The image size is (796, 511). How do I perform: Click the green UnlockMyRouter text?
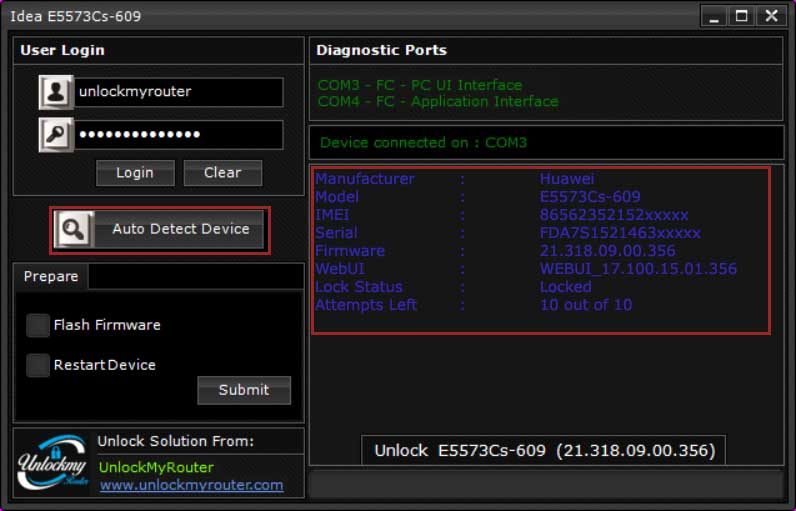pos(156,467)
